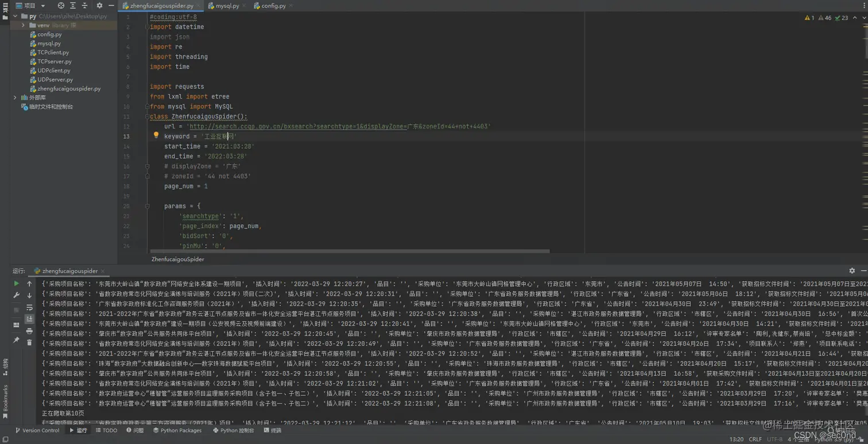
Task: Toggle soft-wrap in run console
Action: coord(29,307)
